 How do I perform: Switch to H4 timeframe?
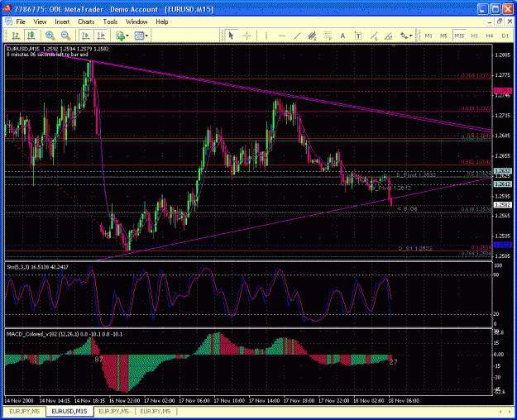pos(490,36)
